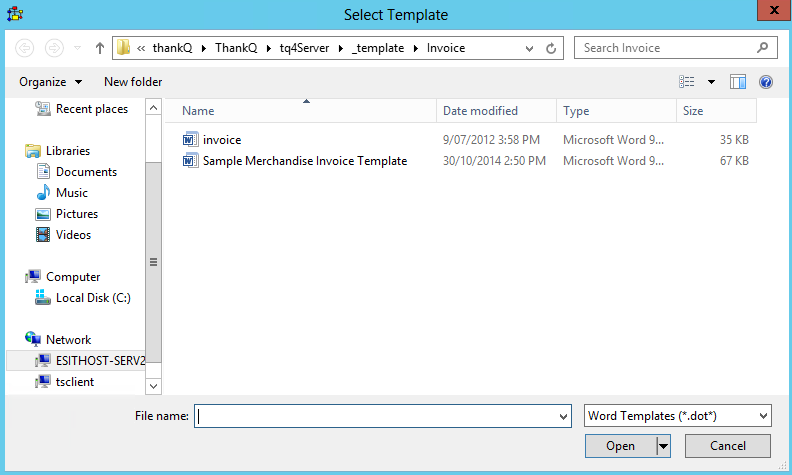
Task: Click the Up one level arrow icon
Action: point(100,48)
